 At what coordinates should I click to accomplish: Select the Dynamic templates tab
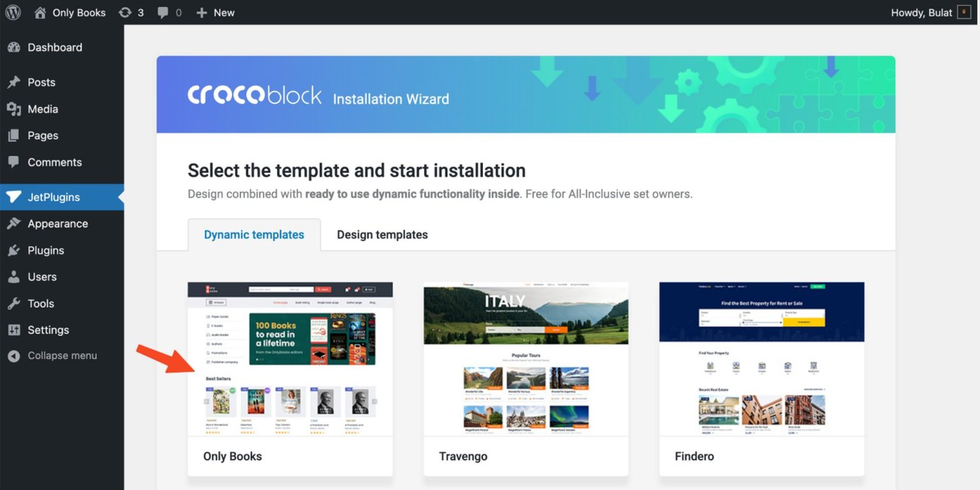(254, 235)
